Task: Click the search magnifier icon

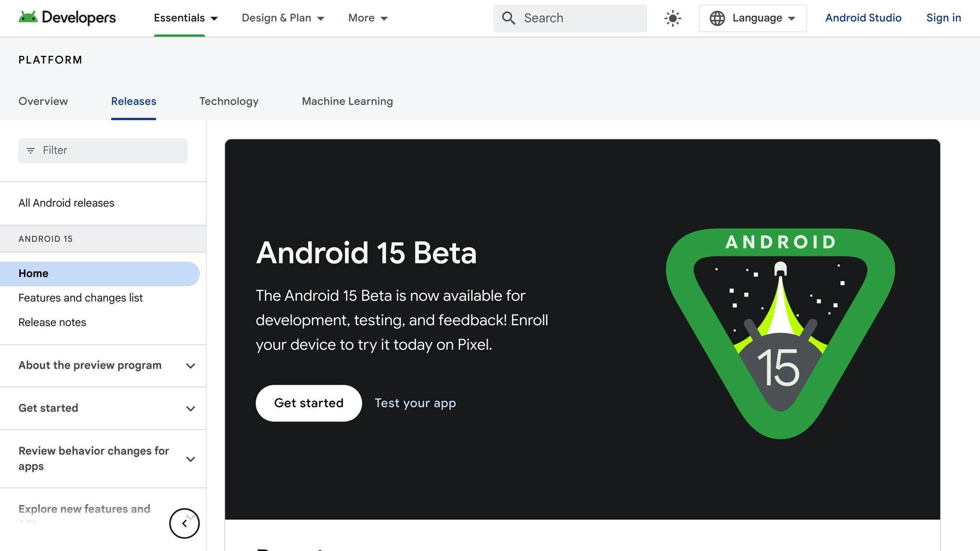Action: (x=509, y=18)
